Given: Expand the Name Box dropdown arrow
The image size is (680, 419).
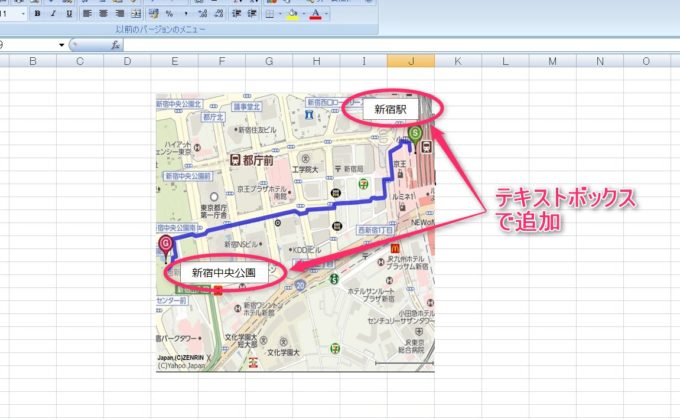Looking at the screenshot, I should pyautogui.click(x=62, y=45).
